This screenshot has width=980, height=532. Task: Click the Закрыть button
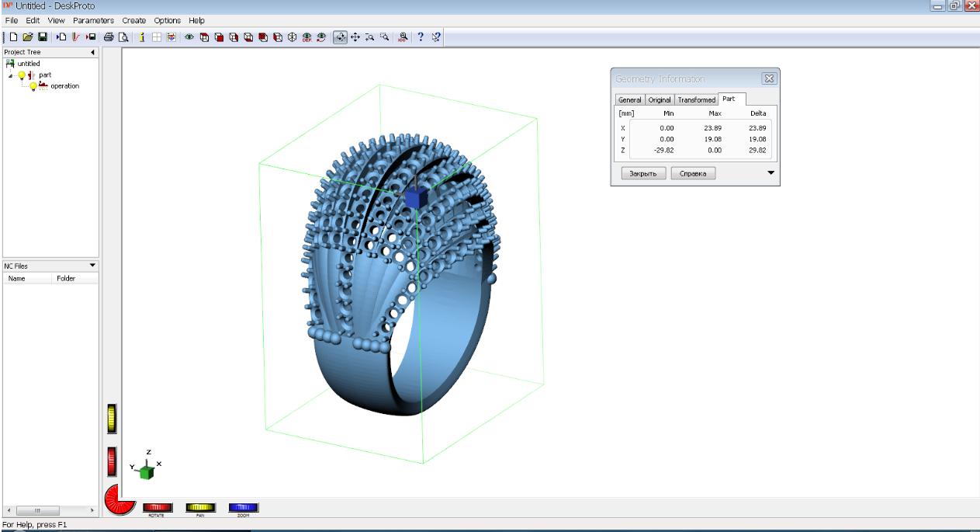[x=642, y=173]
